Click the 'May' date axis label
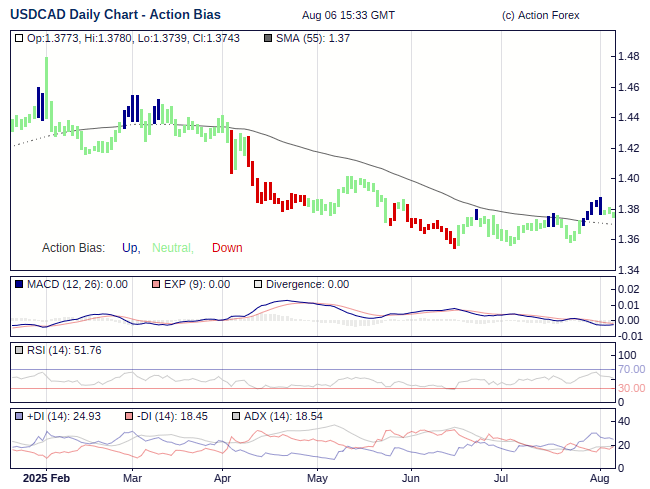 tap(317, 479)
